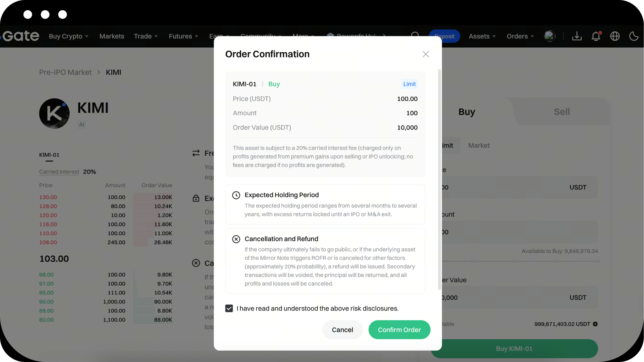Go to Pre-IPO Market breadcrumb
The image size is (644, 362).
tap(65, 72)
